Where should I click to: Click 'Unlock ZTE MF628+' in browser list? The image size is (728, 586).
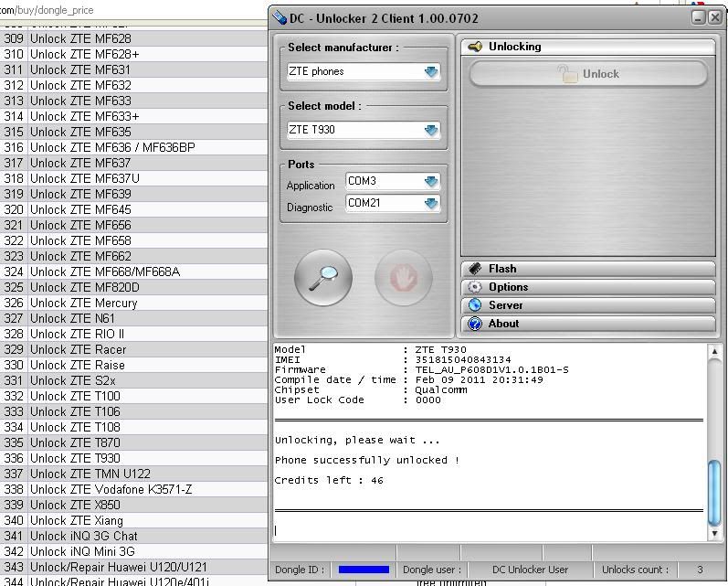85,54
